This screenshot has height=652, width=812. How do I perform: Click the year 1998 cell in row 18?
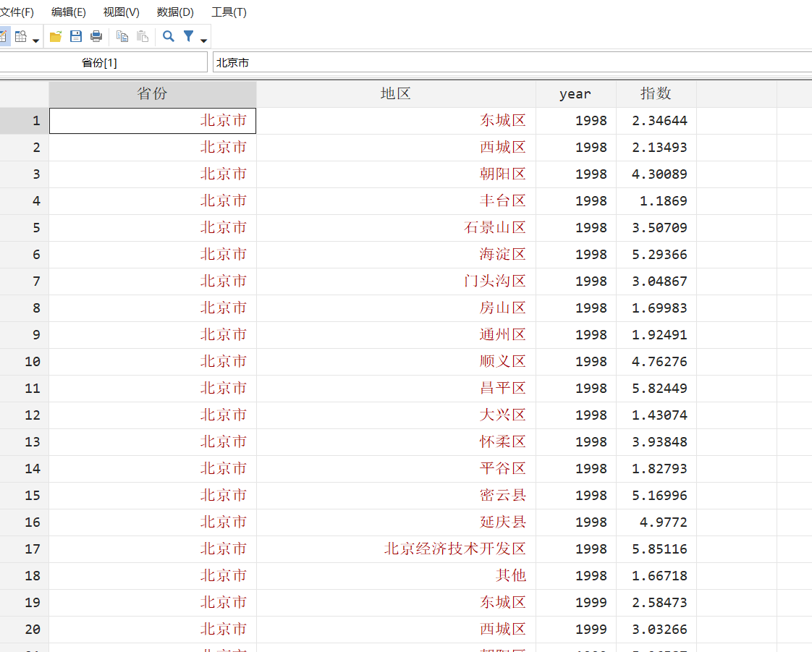576,576
